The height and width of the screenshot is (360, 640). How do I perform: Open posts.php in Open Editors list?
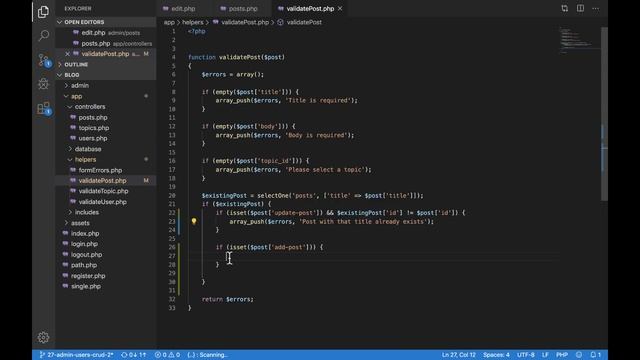[x=105, y=43]
